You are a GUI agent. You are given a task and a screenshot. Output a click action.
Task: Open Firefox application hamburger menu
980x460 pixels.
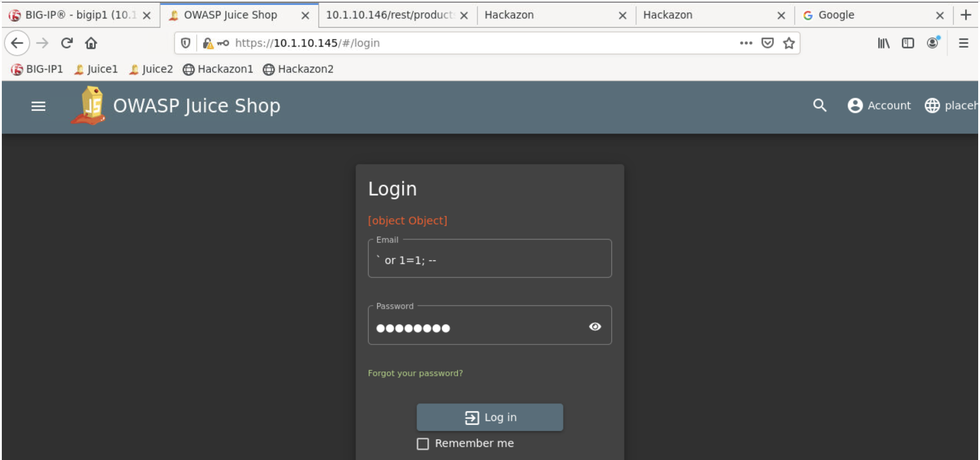(964, 43)
